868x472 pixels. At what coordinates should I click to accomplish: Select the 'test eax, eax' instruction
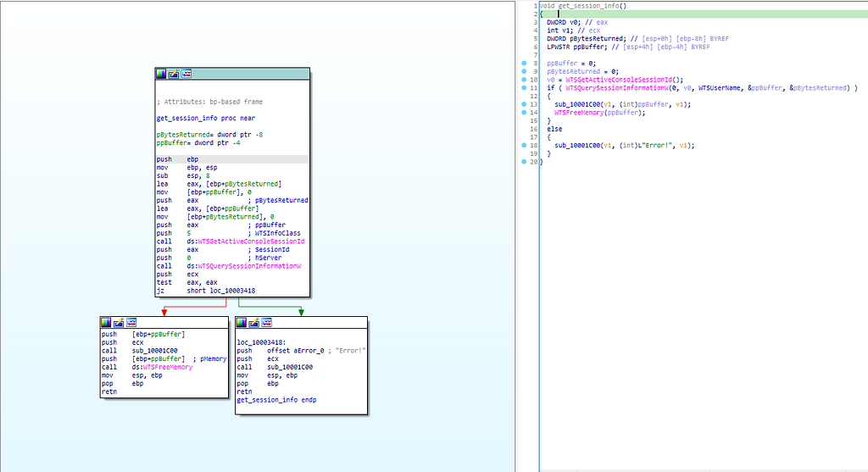pyautogui.click(x=187, y=282)
